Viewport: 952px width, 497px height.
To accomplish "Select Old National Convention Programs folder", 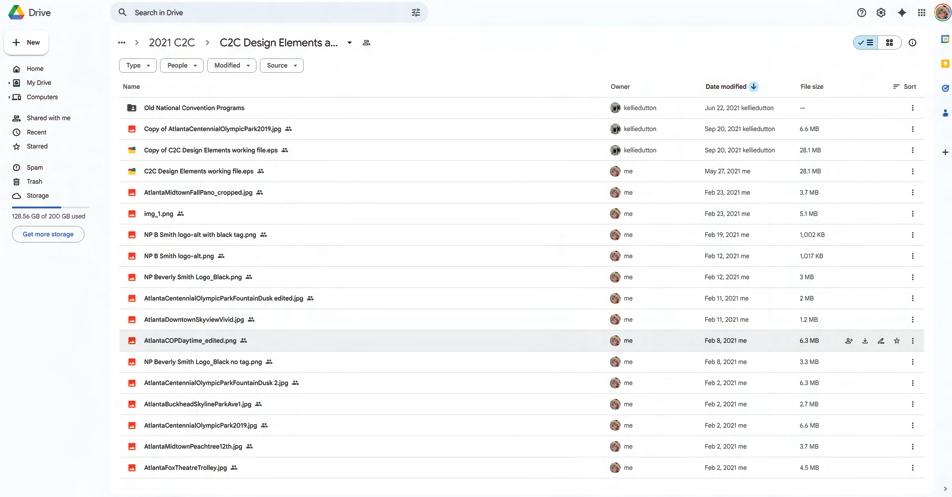I will (x=522, y=108).
